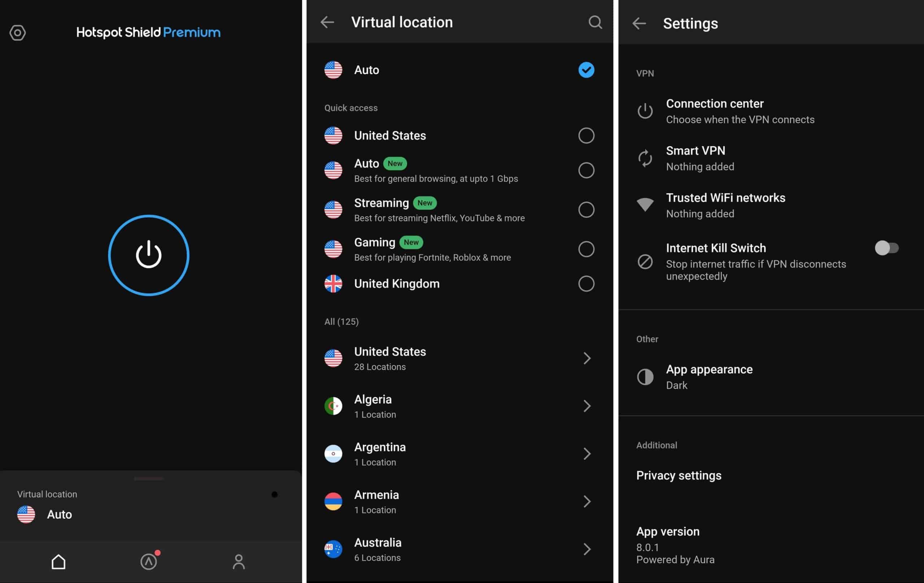Expand the Algeria locations chevron
This screenshot has width=924, height=583.
pyautogui.click(x=587, y=406)
